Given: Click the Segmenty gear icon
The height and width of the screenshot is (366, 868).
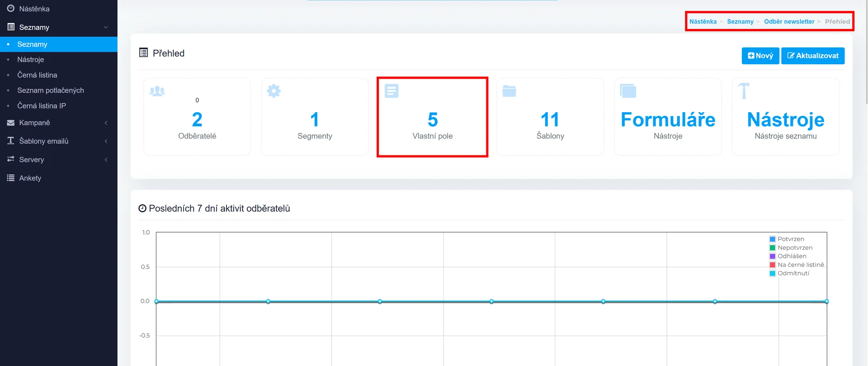Looking at the screenshot, I should (x=274, y=91).
